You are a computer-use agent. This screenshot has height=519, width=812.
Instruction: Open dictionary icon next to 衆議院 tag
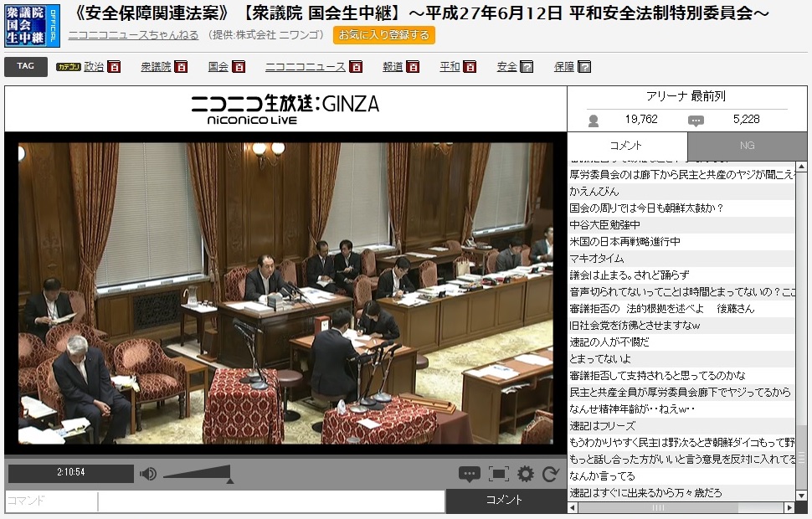[181, 67]
